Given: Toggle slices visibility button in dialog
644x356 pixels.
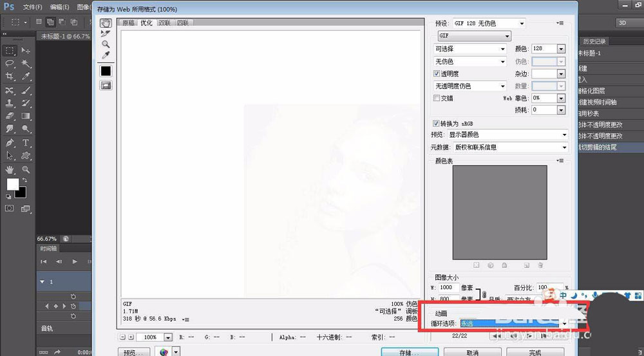Looking at the screenshot, I should [106, 86].
